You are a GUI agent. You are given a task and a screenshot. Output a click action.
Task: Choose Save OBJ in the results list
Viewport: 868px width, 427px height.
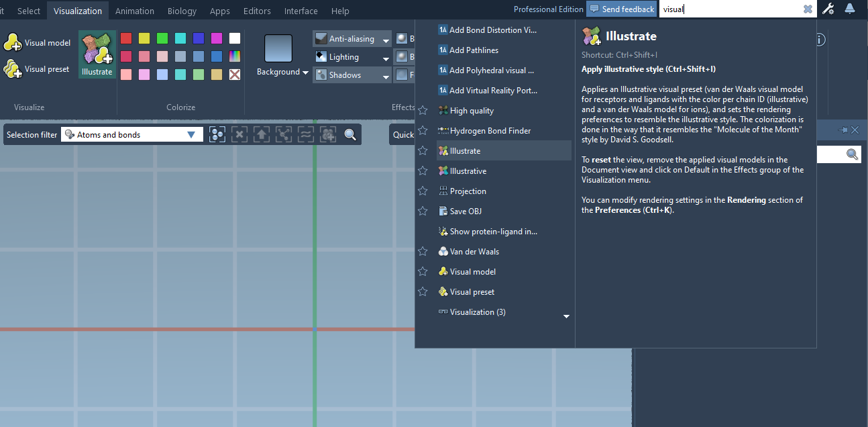(x=466, y=211)
